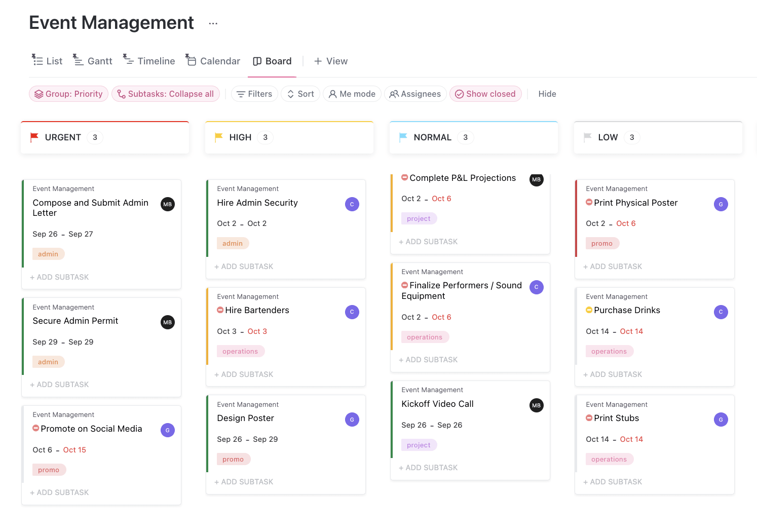Open G avatar on Print Stubs
This screenshot has height=532, width=757.
(x=721, y=420)
